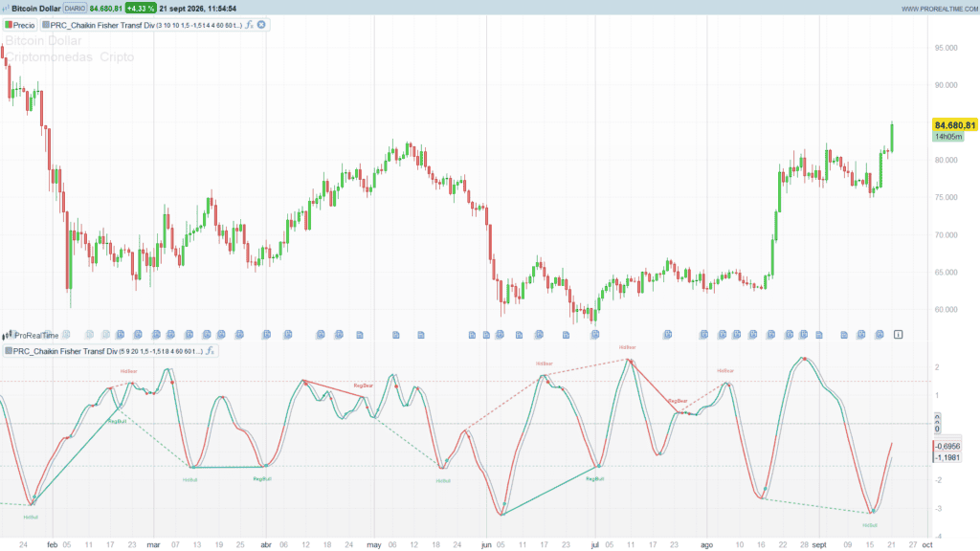
Task: Open the news document icon near May
Action: (x=395, y=335)
